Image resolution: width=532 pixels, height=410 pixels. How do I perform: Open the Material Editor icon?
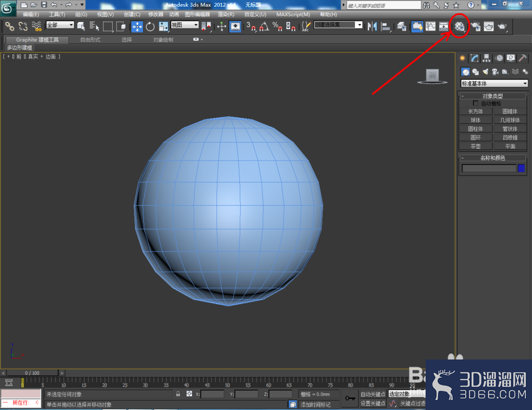[x=460, y=27]
